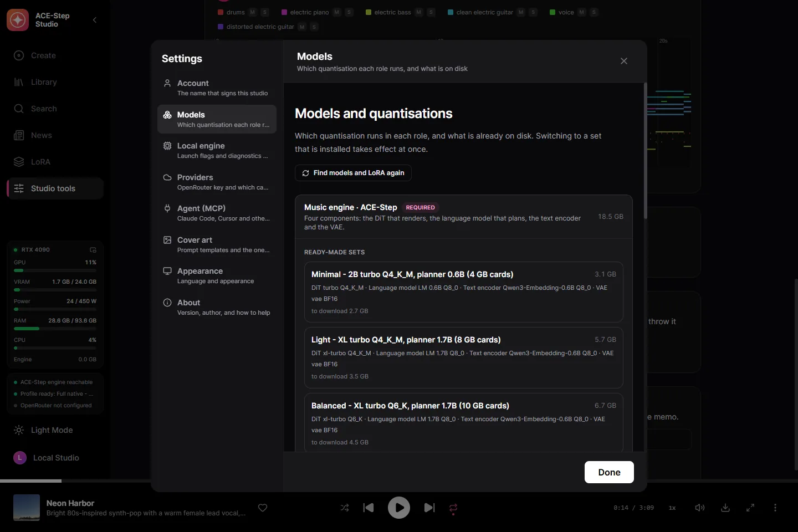798x532 pixels.
Task: Open Account settings tab
Action: coord(217,88)
